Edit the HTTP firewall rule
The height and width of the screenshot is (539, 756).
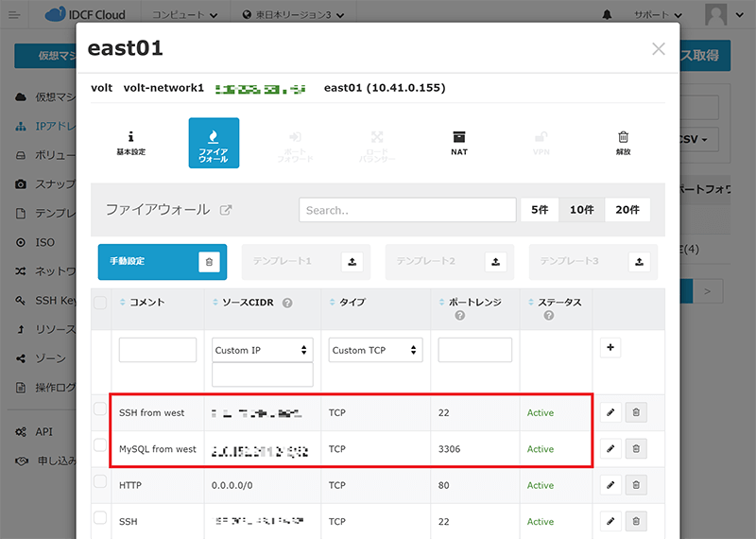tap(610, 485)
